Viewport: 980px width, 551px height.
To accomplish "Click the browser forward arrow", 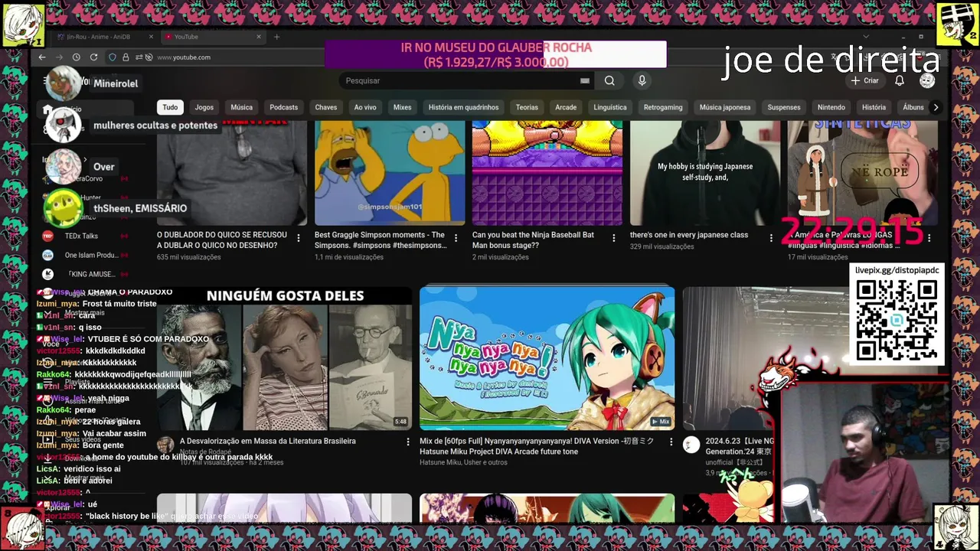I will pyautogui.click(x=59, y=57).
